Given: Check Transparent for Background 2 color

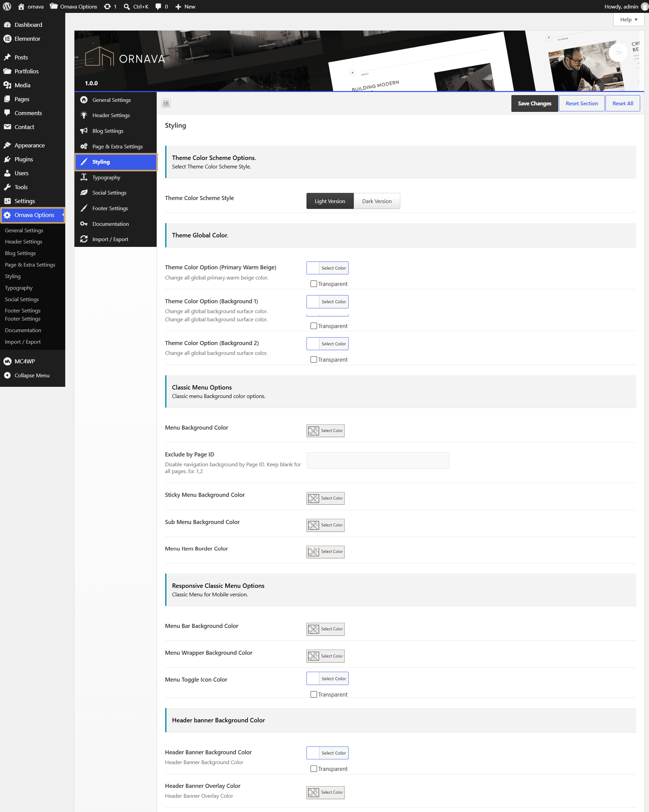Looking at the screenshot, I should pos(314,360).
